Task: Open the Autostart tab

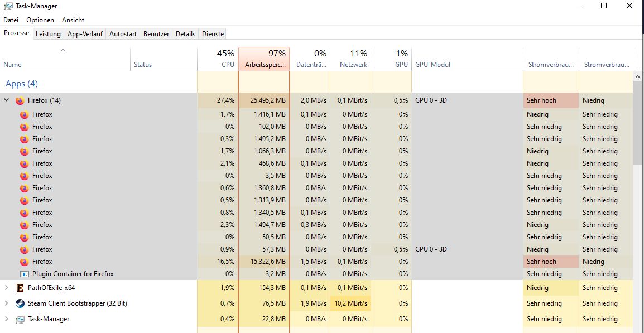Action: coord(123,34)
